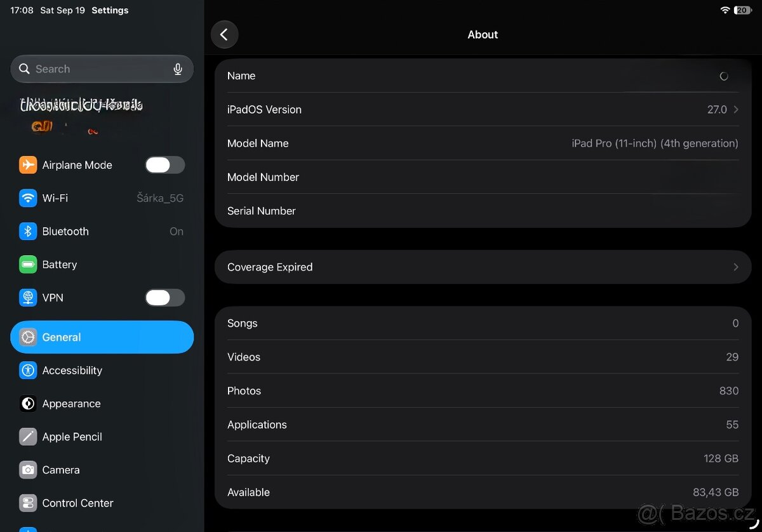762x532 pixels.
Task: Tap the 'Applications' label
Action: point(257,425)
